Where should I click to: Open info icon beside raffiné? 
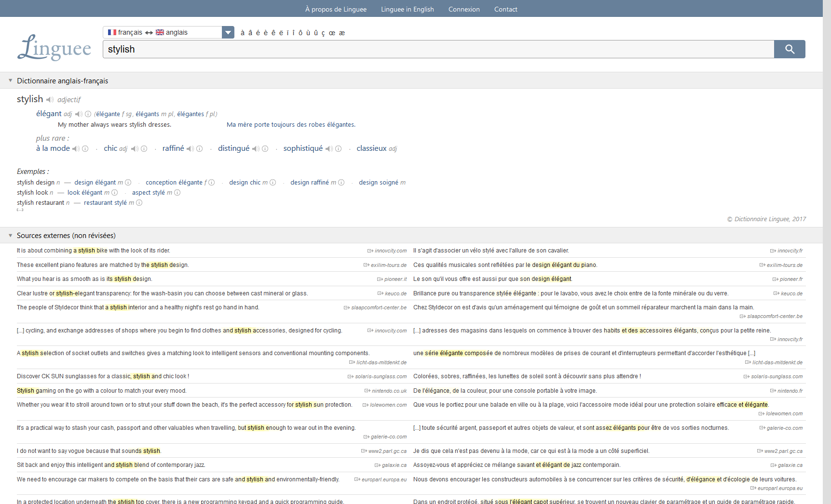(x=199, y=149)
